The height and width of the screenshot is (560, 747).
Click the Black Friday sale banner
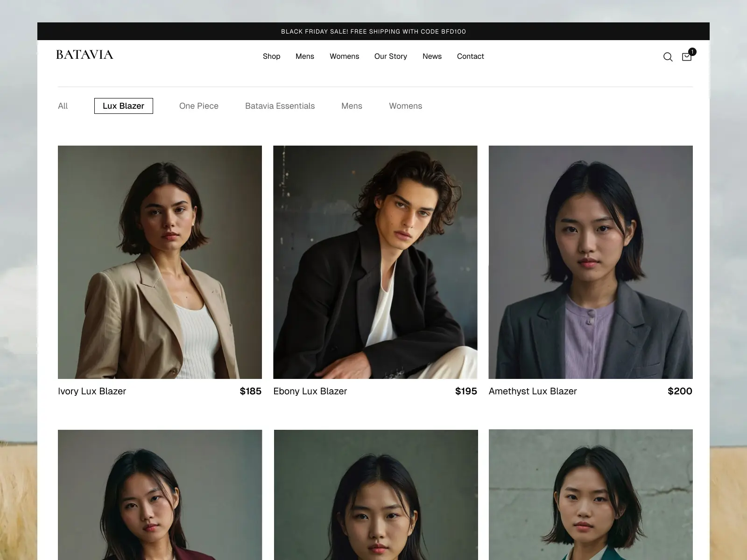(x=373, y=31)
